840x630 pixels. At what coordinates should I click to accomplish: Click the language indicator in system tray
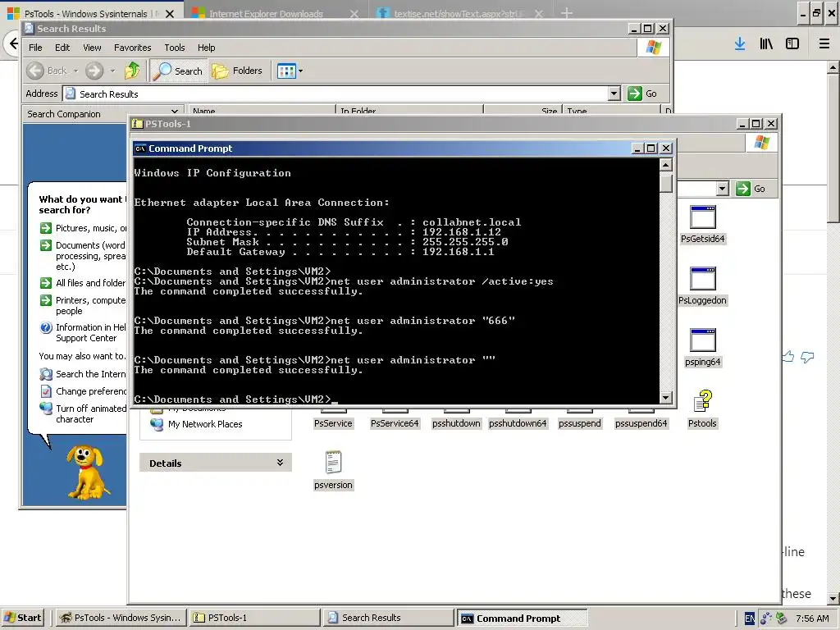750,619
